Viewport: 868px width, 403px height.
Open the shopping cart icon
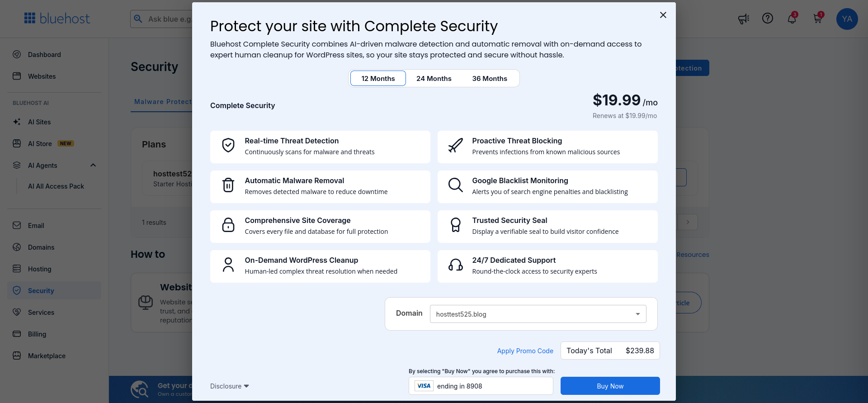coord(818,19)
